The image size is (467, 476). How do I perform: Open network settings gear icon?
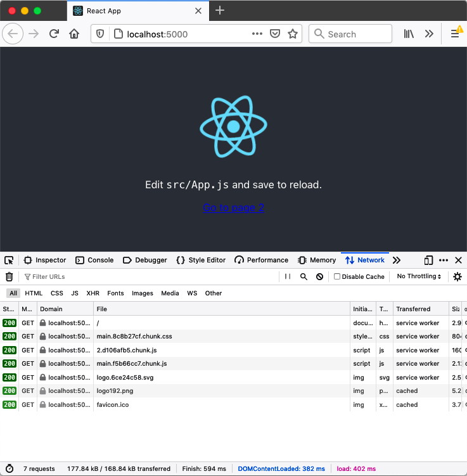(x=457, y=277)
